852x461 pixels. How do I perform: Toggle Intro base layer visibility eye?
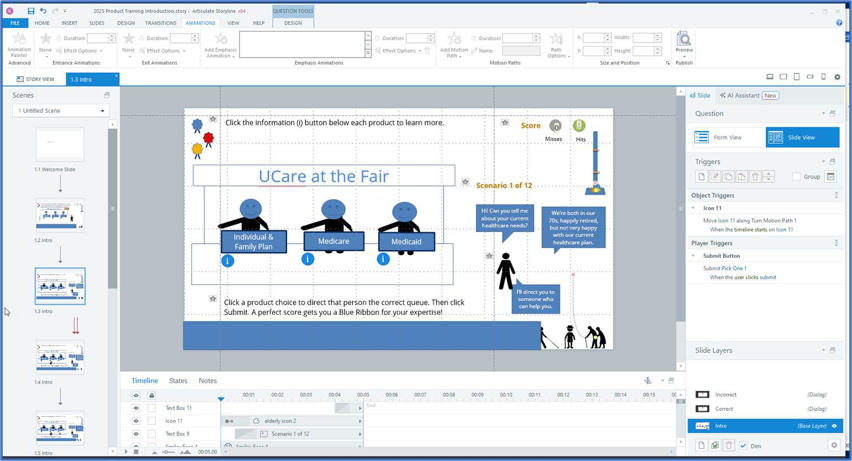pyautogui.click(x=834, y=426)
